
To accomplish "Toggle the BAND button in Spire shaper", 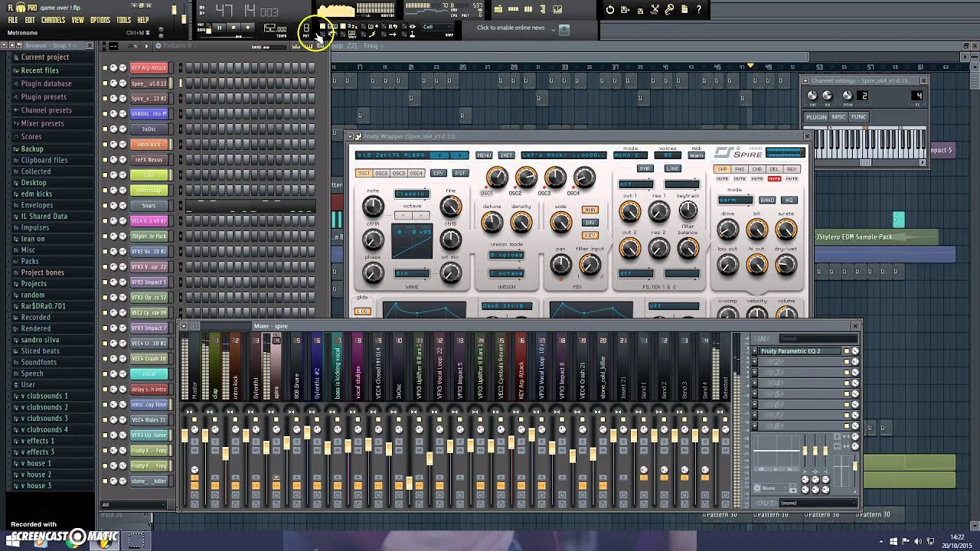I will 767,200.
